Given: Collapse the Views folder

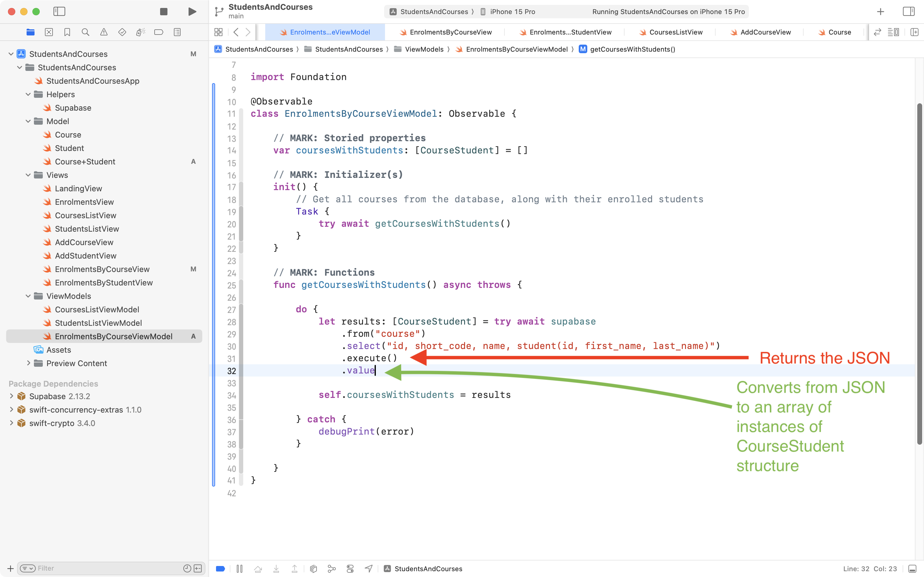Looking at the screenshot, I should (28, 175).
